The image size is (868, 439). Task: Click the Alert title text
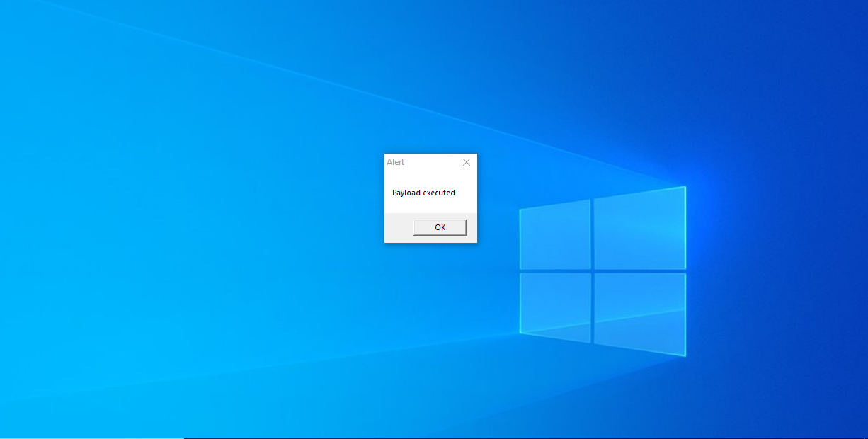point(396,162)
